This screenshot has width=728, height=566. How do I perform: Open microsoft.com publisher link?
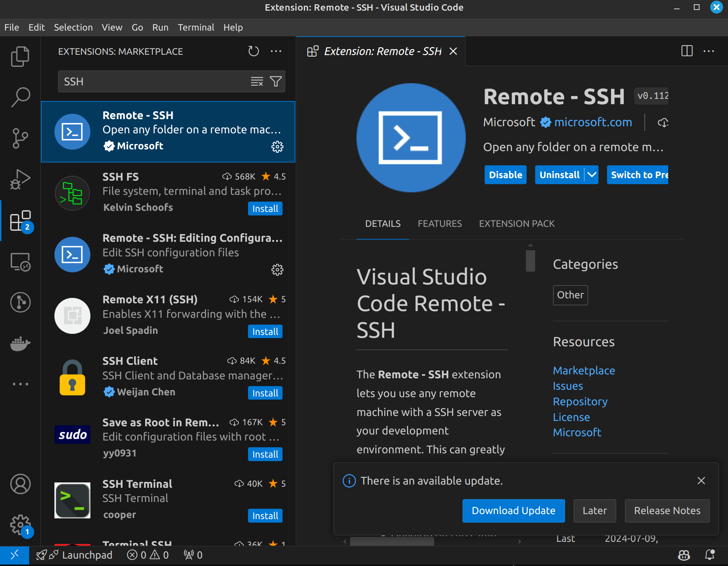point(593,122)
